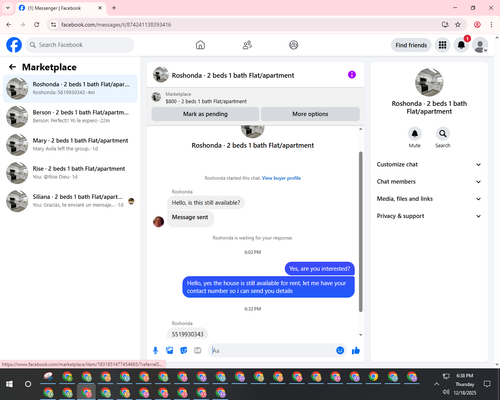Expand Privacy & support section
This screenshot has height=400, width=500.
coord(429,216)
